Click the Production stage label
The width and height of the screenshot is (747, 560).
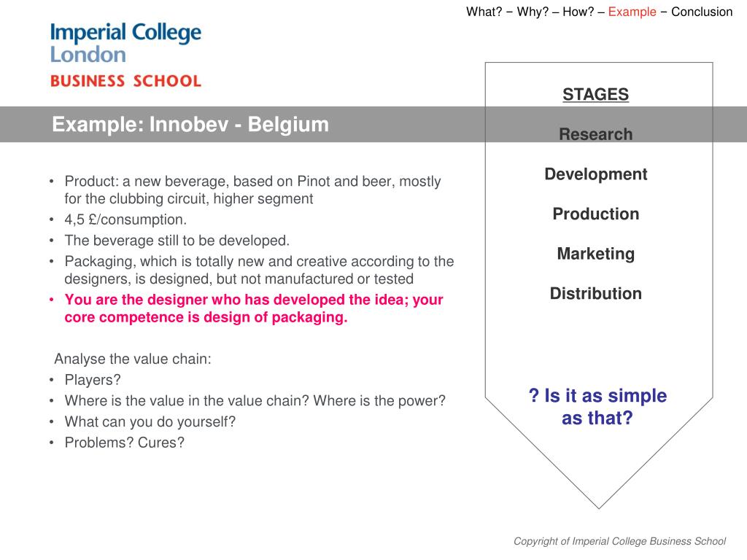click(x=595, y=214)
